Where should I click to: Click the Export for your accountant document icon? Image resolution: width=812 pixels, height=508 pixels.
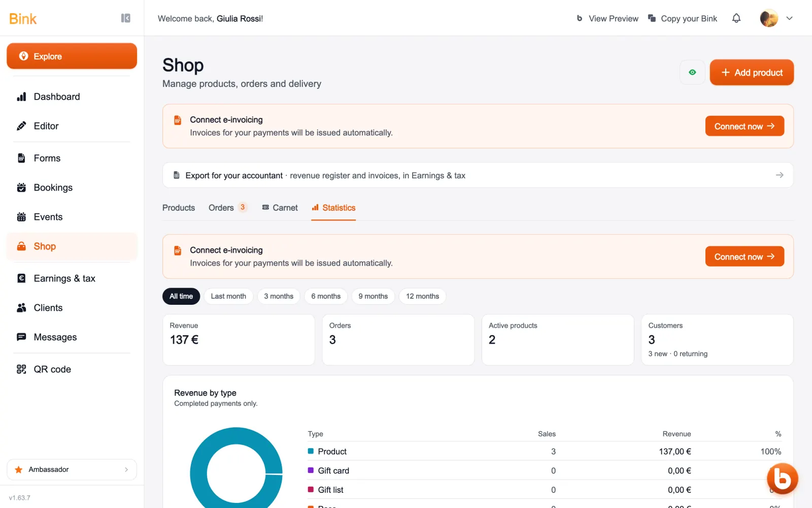coord(177,175)
